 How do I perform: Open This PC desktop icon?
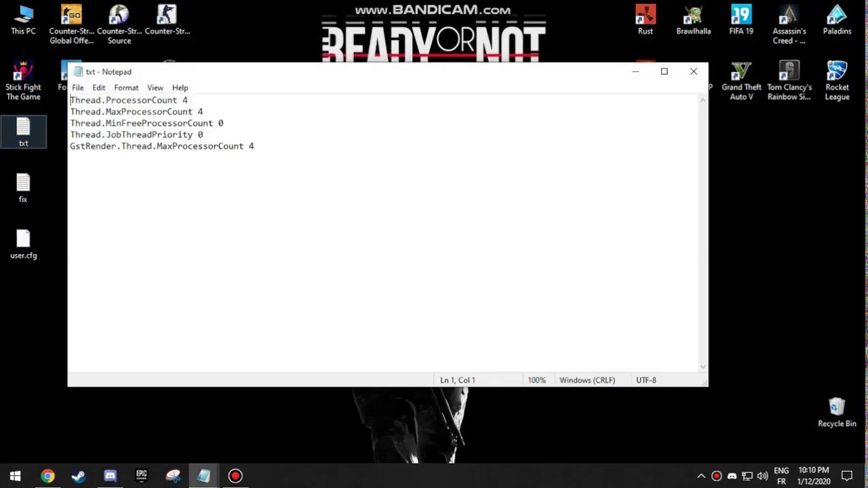pyautogui.click(x=23, y=20)
